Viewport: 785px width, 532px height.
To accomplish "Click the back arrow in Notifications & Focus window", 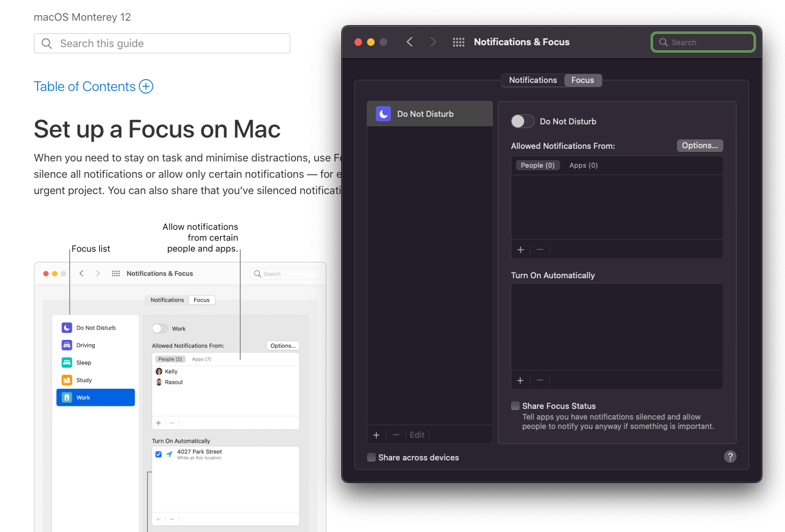I will click(x=410, y=42).
